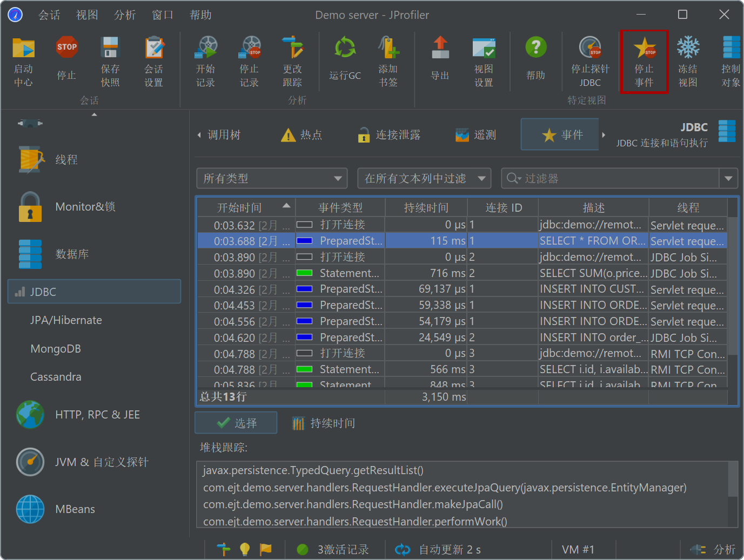Open the Monitor&锁 section
The height and width of the screenshot is (560, 744).
click(x=67, y=207)
